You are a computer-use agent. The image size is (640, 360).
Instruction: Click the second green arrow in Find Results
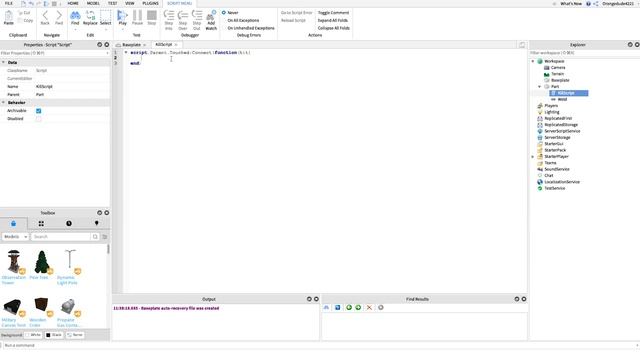pyautogui.click(x=358, y=307)
